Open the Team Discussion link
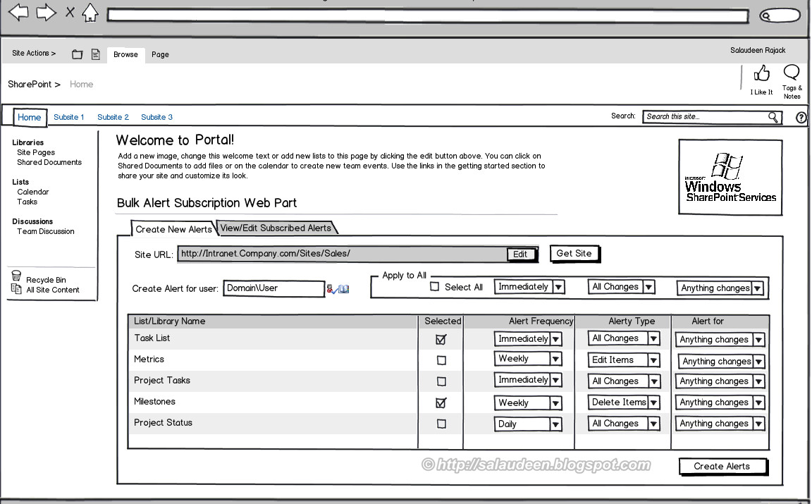The height and width of the screenshot is (504, 812). (x=44, y=231)
